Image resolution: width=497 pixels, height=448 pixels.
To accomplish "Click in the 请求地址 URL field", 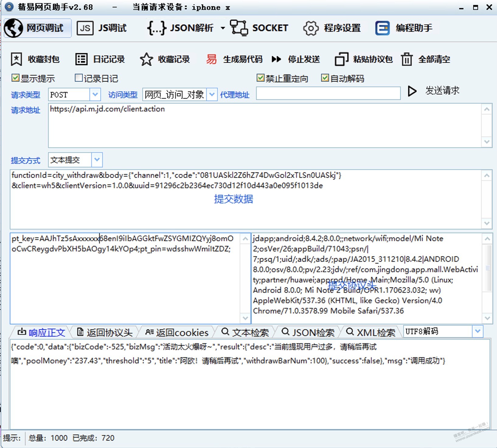I will click(265, 125).
